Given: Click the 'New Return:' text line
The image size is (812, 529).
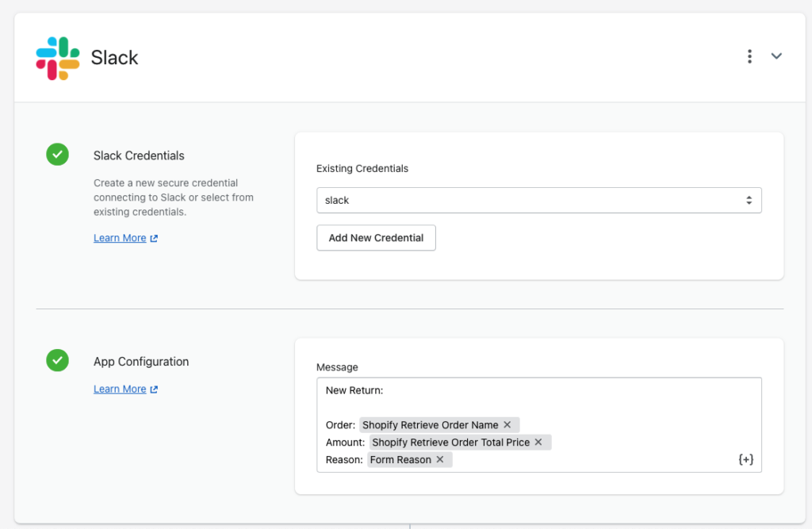Looking at the screenshot, I should [x=354, y=391].
